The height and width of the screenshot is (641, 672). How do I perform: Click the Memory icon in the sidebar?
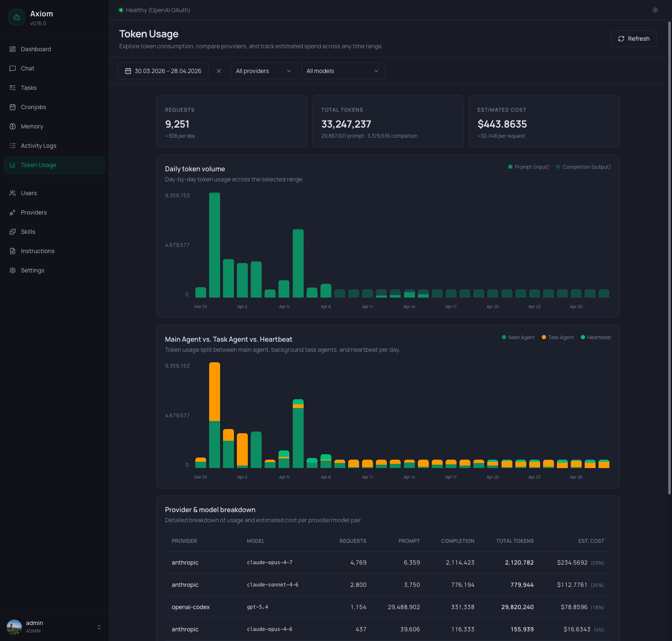[x=13, y=126]
